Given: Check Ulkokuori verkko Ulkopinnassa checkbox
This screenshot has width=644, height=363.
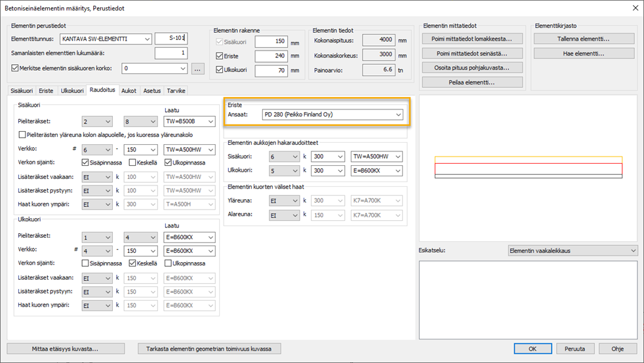Looking at the screenshot, I should click(168, 263).
